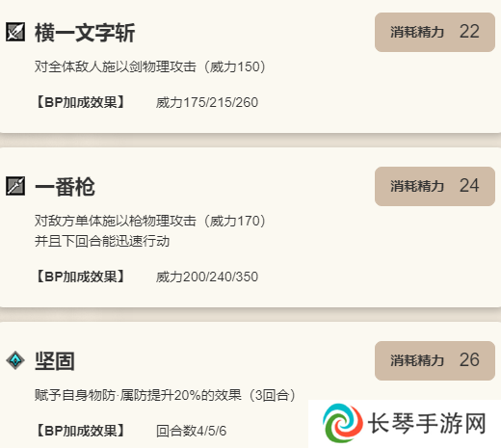Select the 坚固 skill title
The image size is (501, 448).
point(55,361)
